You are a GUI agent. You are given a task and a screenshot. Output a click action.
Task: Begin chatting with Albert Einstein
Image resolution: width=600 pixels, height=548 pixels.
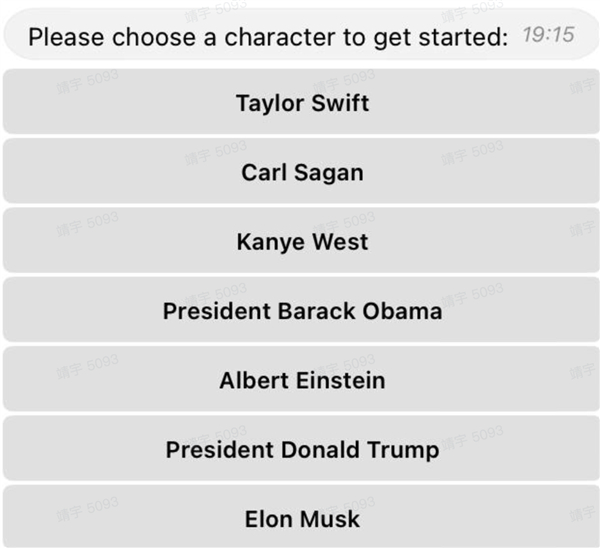(x=302, y=380)
